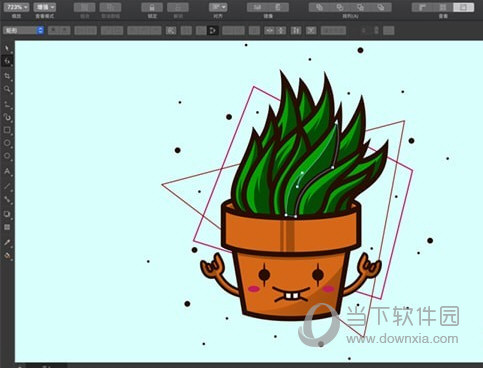Open the 对齐 snap dropdown
Screen dimensions: 483x368
[218, 7]
